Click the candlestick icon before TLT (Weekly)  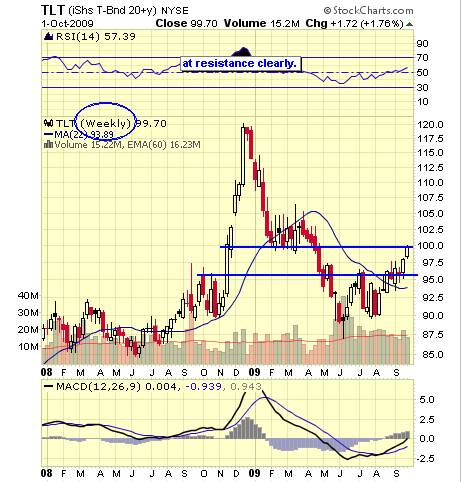click(x=49, y=124)
